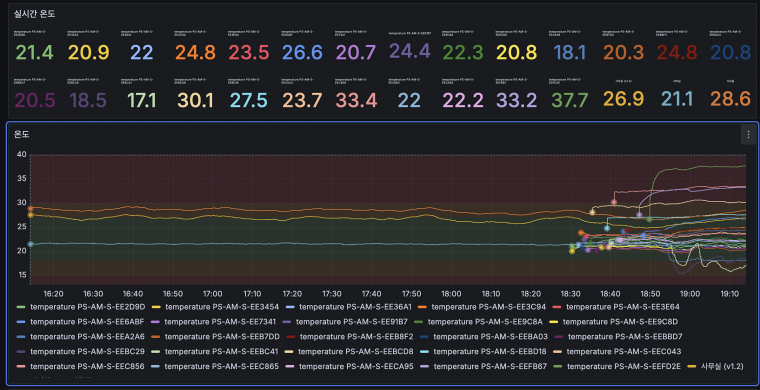Click the orange 28.6 stat value
This screenshot has height=390, width=760.
[730, 98]
